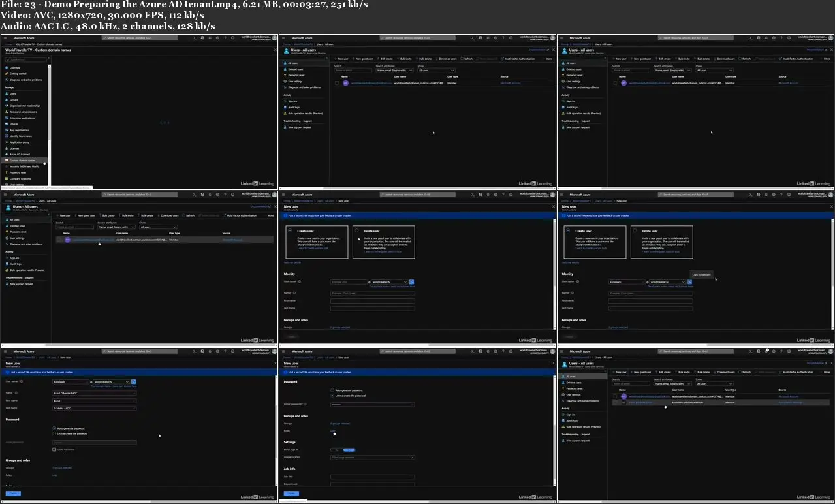Screen dimensions: 835x504
Task: Select Let me create password above Show Password checkbox
Action: (54, 433)
